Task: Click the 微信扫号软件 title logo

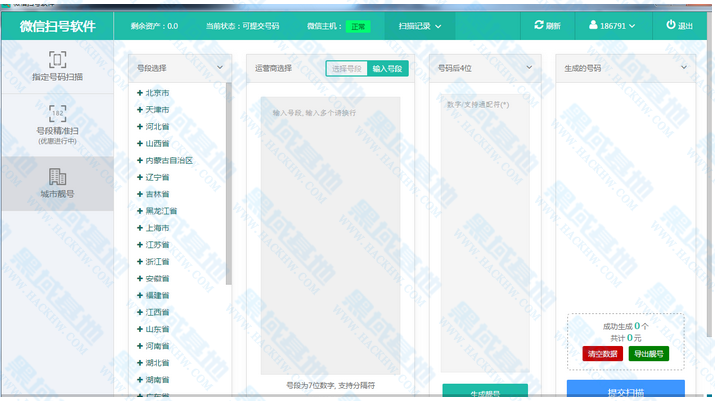Action: [57, 26]
